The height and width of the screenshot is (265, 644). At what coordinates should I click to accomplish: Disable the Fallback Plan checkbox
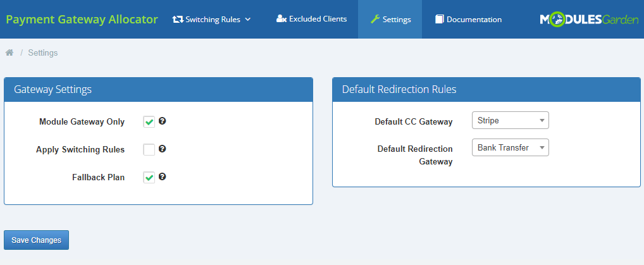(x=149, y=178)
